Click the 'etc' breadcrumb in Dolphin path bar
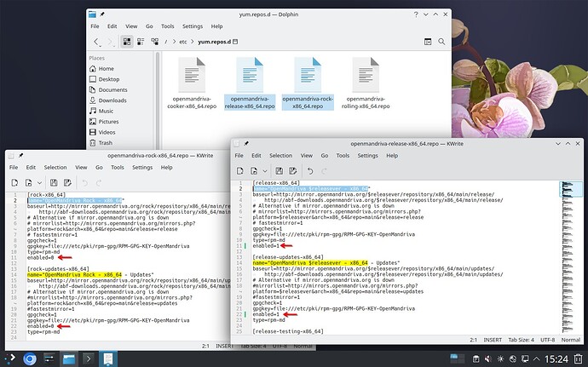 (x=182, y=42)
